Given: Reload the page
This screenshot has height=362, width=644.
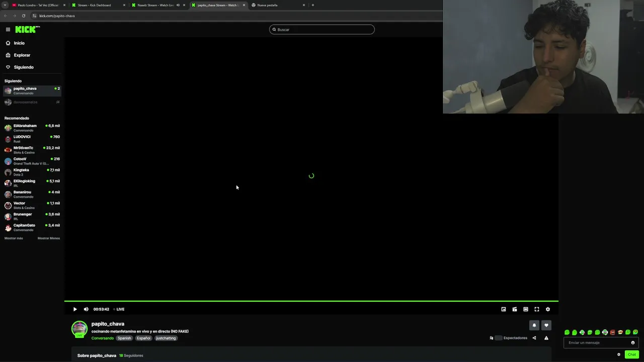Looking at the screenshot, I should click(x=23, y=16).
